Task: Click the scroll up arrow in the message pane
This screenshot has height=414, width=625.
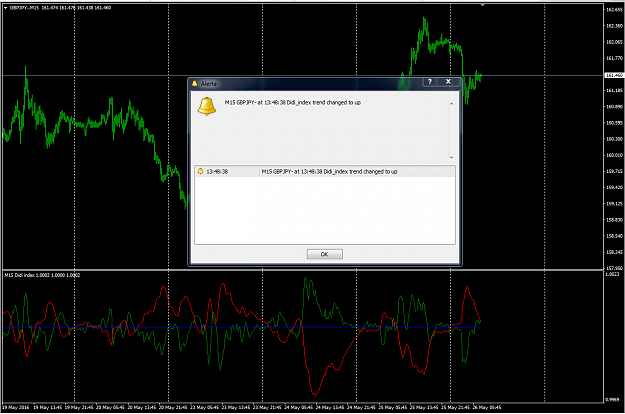Action: 452,104
